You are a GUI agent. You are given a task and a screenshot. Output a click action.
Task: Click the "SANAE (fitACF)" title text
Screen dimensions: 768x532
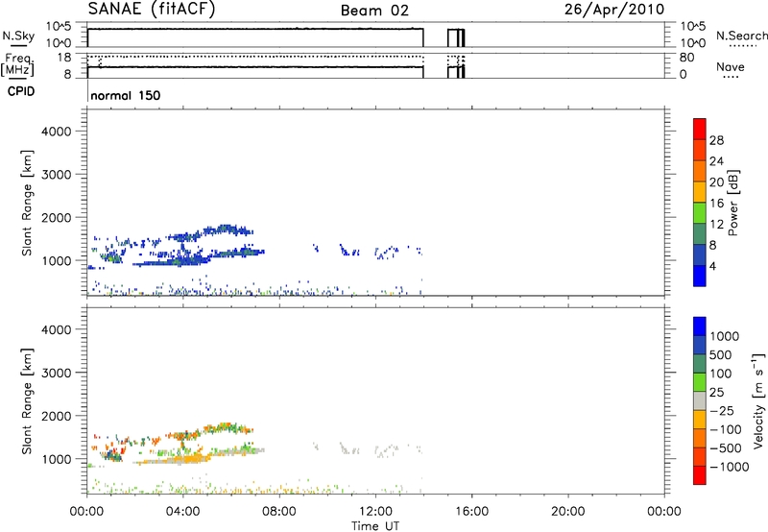pyautogui.click(x=152, y=9)
